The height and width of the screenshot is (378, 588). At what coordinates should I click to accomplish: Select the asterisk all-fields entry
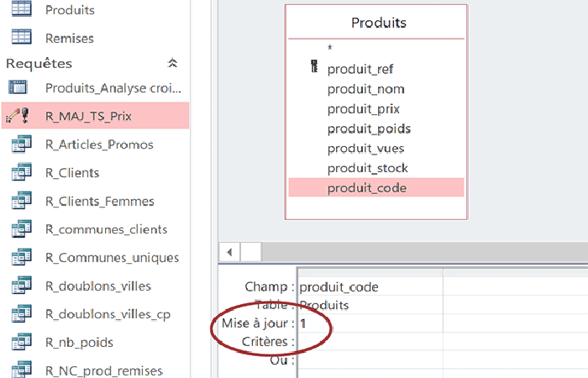pos(376,48)
